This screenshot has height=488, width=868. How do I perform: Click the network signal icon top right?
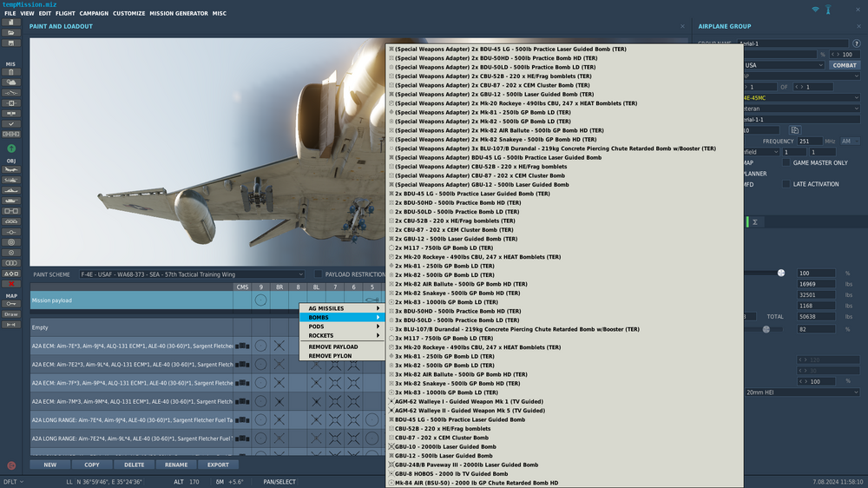pos(815,10)
